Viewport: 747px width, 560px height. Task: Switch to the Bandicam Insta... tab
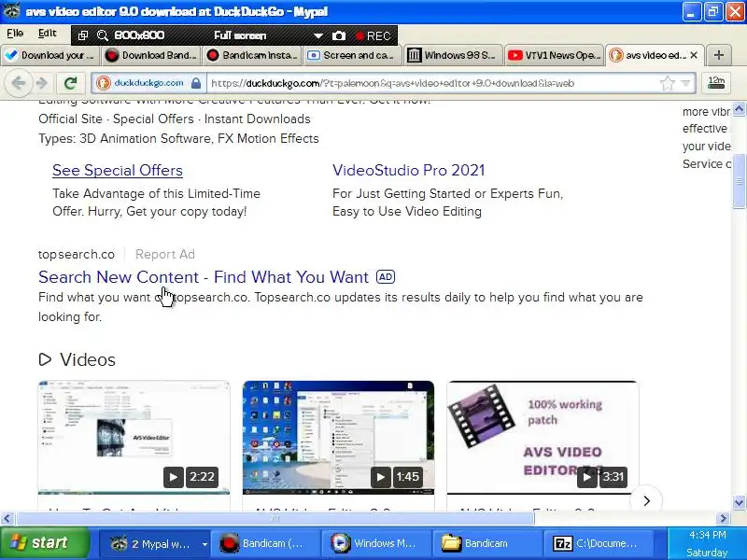pos(252,55)
